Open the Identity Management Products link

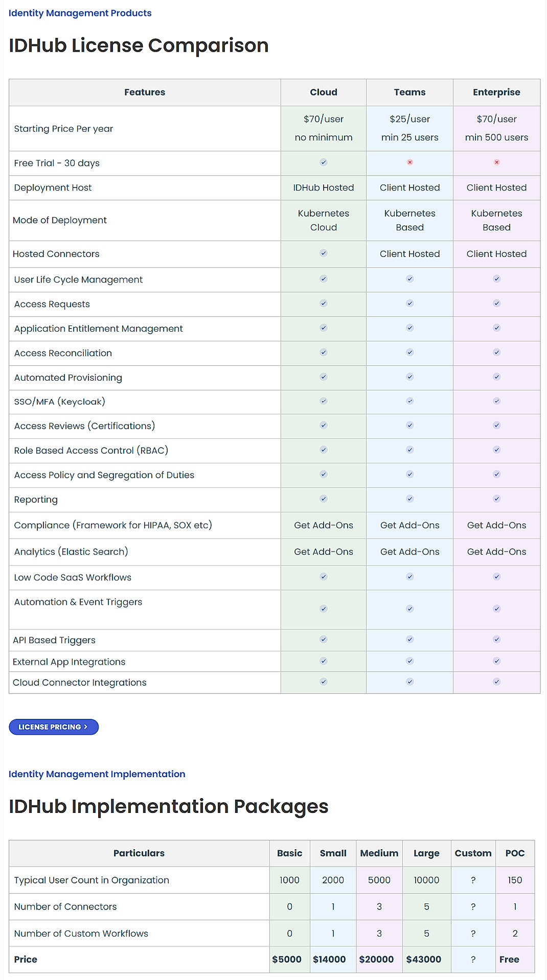point(80,13)
